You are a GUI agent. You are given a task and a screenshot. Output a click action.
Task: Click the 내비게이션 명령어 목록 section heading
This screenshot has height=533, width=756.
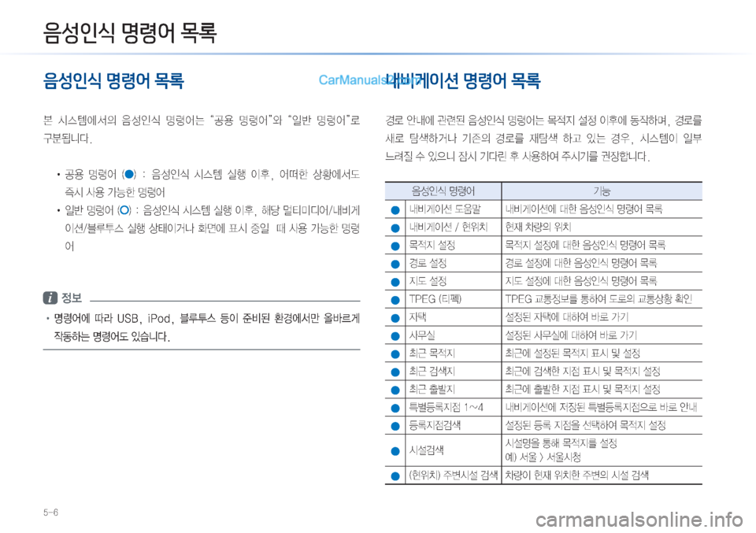[x=463, y=80]
